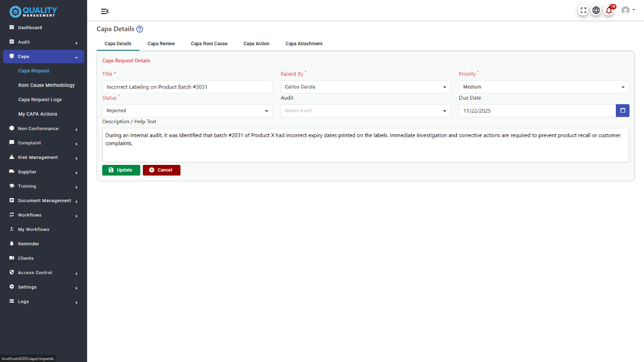
Task: Click the sidebar collapse hamburger icon
Action: (105, 12)
